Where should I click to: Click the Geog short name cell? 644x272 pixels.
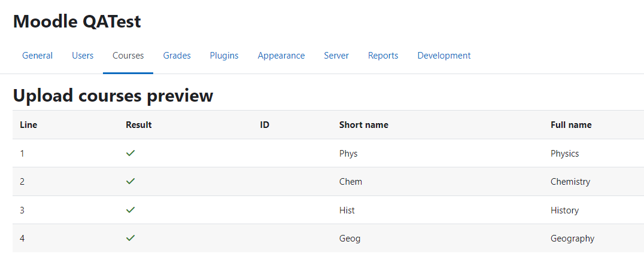point(350,239)
